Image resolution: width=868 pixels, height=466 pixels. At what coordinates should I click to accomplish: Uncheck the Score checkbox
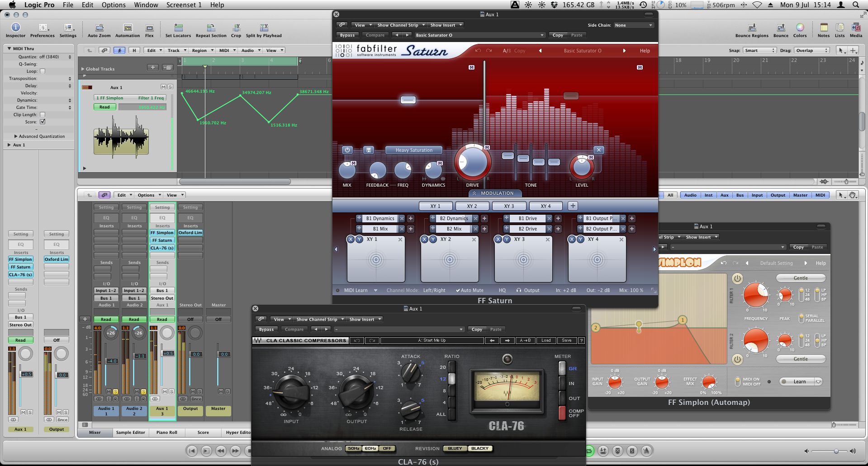tap(43, 122)
